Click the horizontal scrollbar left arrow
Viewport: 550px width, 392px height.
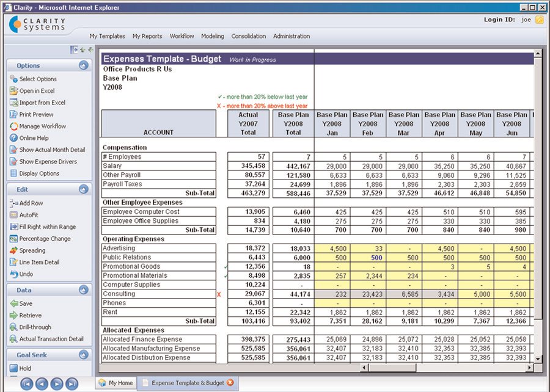pyautogui.click(x=364, y=368)
